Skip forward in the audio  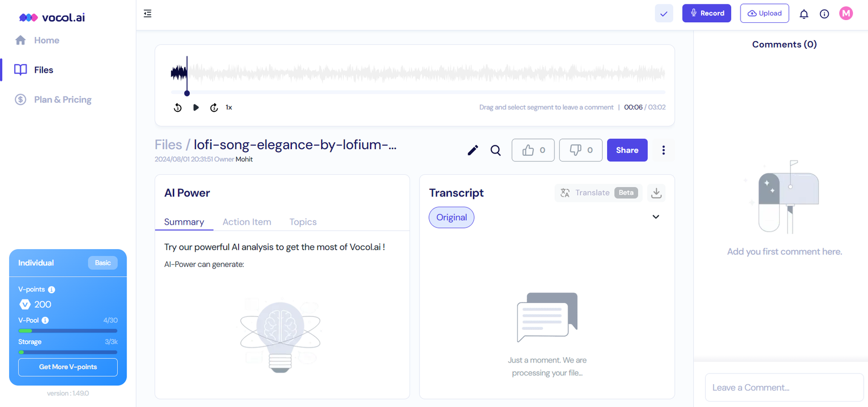[x=214, y=107]
